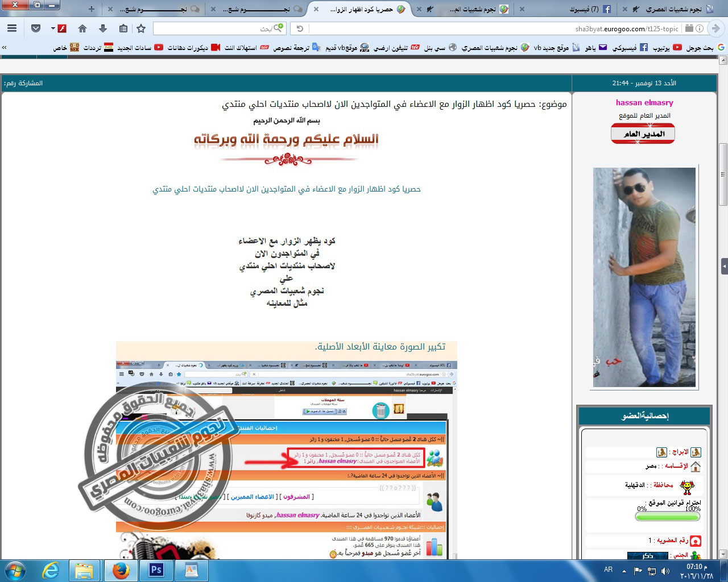The width and height of the screenshot is (728, 582).
Task: Open the downloads arrow icon
Action: pyautogui.click(x=103, y=28)
